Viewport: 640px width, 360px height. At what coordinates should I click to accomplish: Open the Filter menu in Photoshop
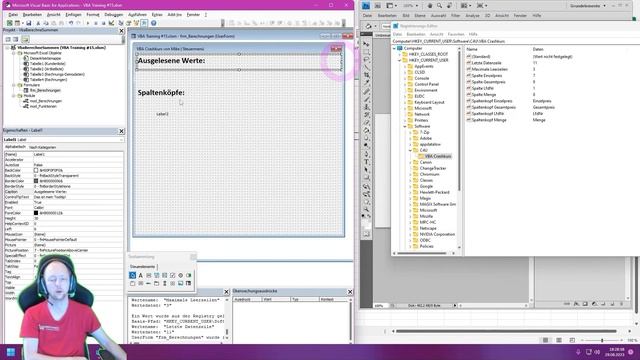[456, 16]
